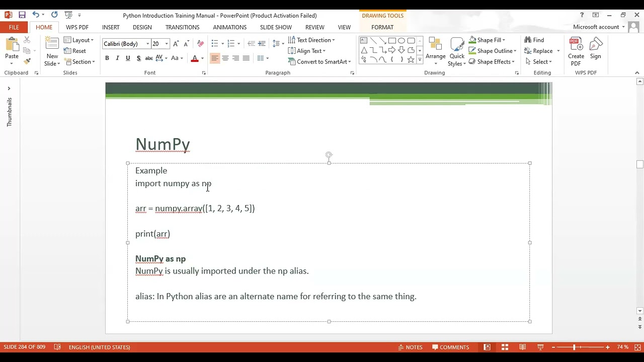Open the font size dropdown
The width and height of the screenshot is (644, 362).
pos(167,44)
